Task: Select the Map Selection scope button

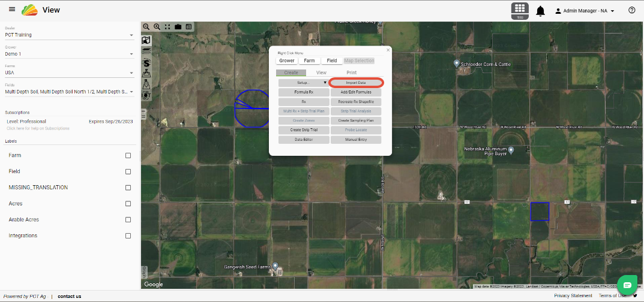Action: pyautogui.click(x=360, y=61)
